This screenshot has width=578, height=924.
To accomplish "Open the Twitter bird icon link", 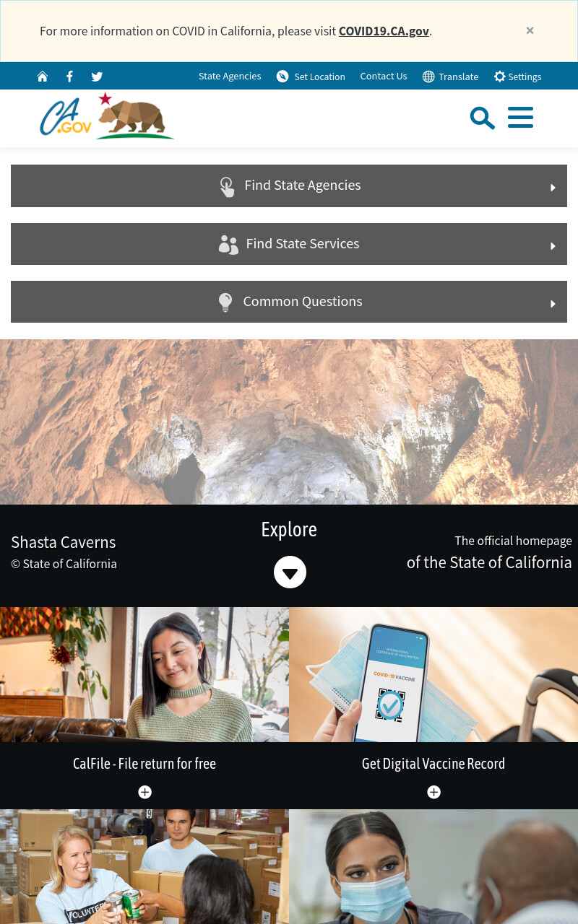I will tap(97, 77).
